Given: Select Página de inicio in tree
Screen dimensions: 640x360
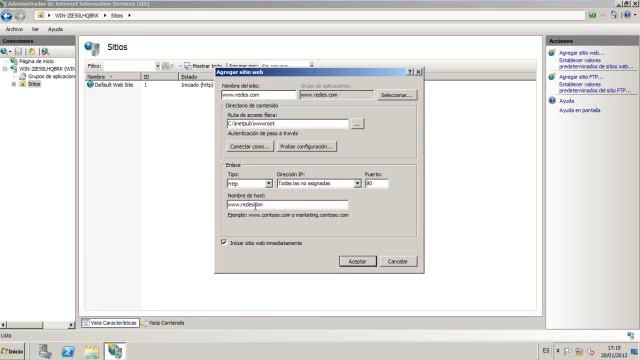Looking at the screenshot, I should [36, 61].
